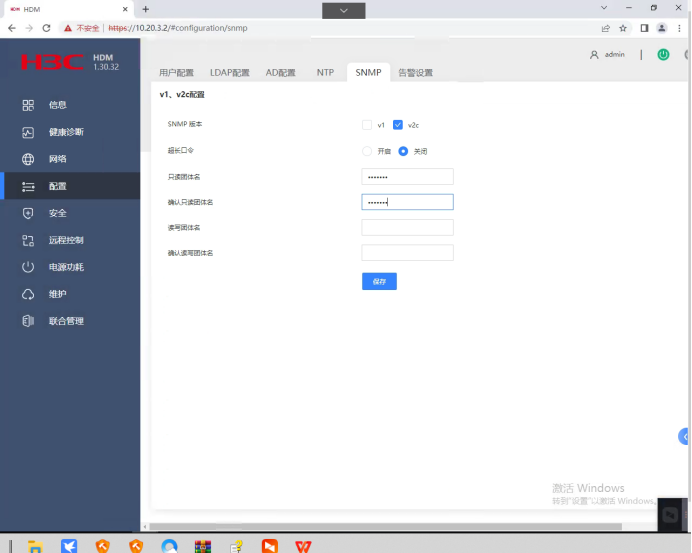692x553 pixels.
Task: Switch to the NTP tab
Action: tap(325, 73)
